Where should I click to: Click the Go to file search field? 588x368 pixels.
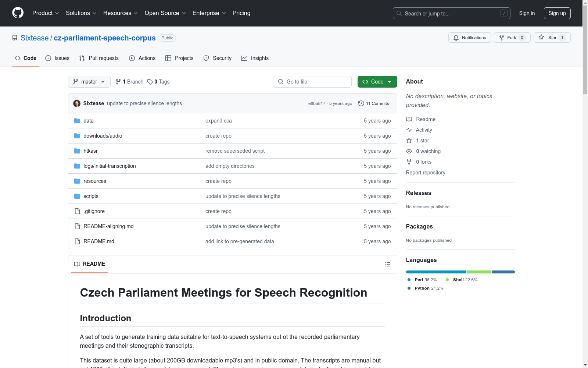[x=312, y=82]
